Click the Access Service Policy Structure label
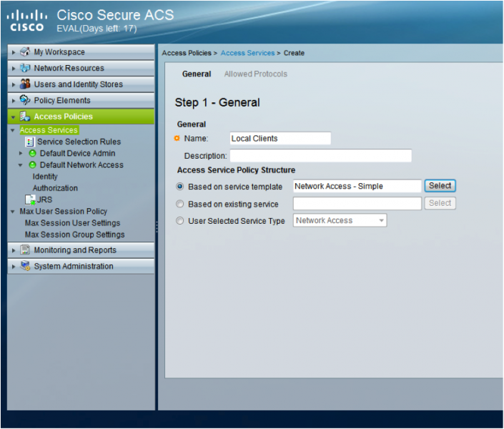 [236, 170]
